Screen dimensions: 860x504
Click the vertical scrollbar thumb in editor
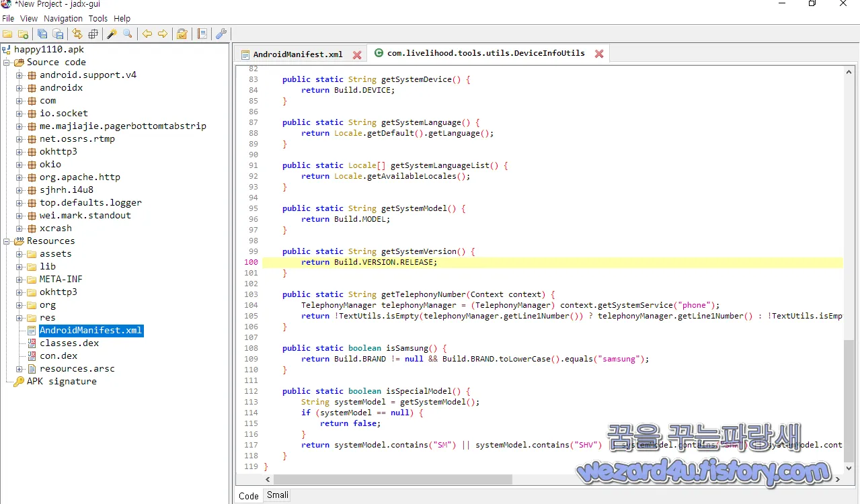849,400
